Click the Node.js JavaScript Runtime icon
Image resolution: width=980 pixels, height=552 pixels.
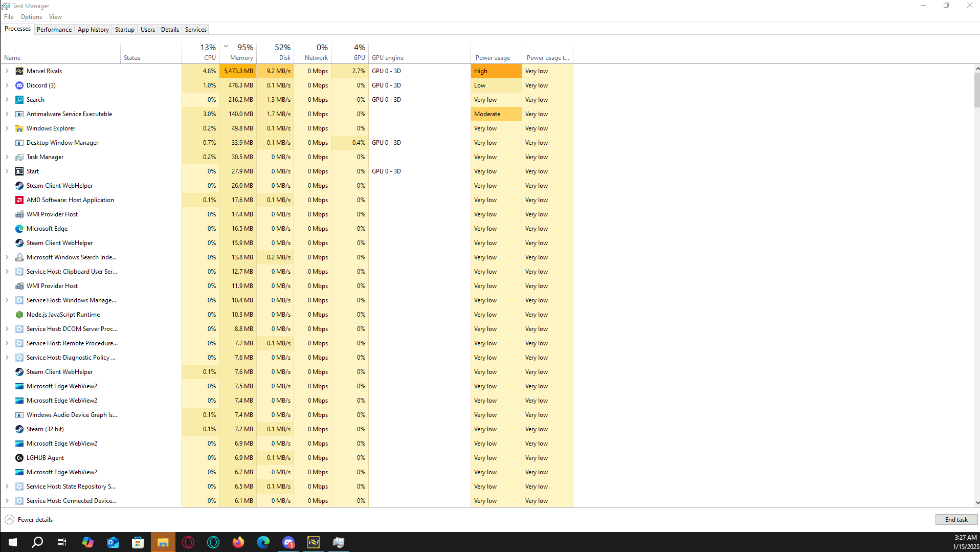[x=19, y=315]
